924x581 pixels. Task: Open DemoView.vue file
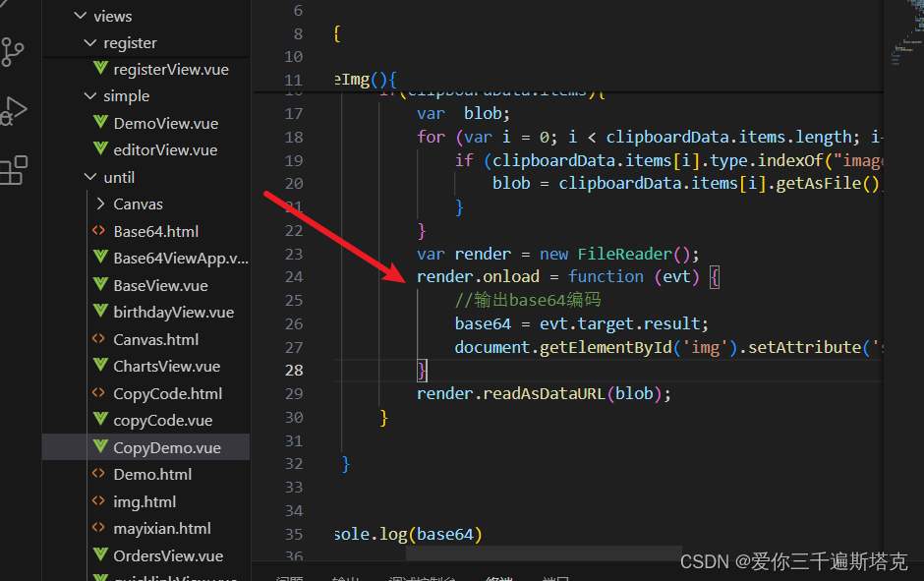coord(165,124)
